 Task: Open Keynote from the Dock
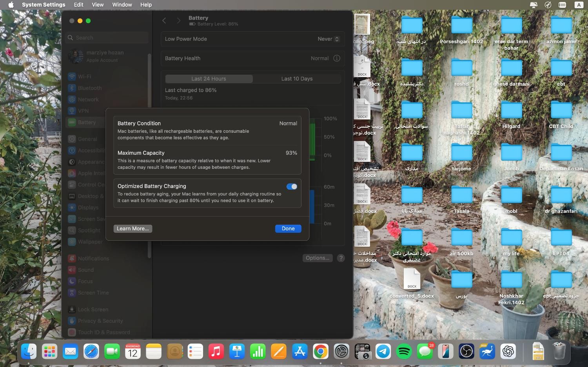tap(237, 351)
